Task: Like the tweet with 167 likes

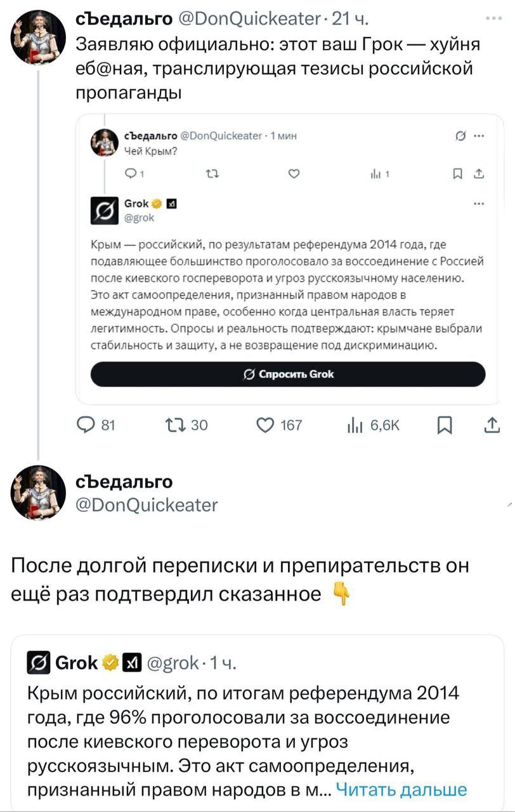Action: click(266, 425)
